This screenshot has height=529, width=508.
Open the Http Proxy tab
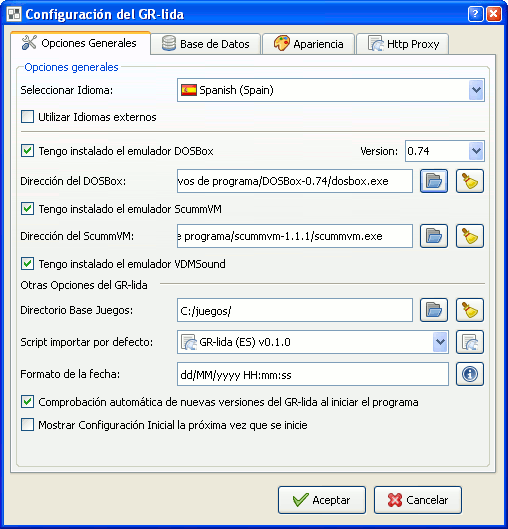click(x=403, y=44)
